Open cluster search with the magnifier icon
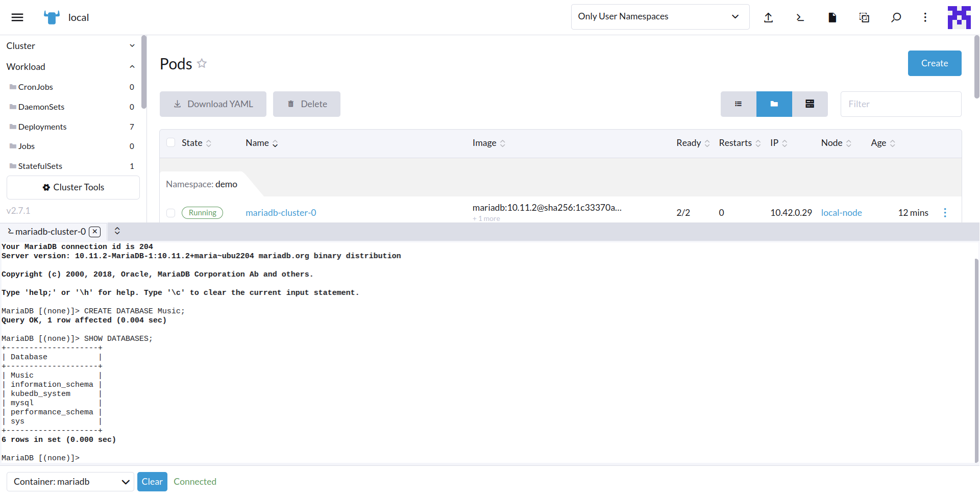Screen dimensions: 980x497 pyautogui.click(x=896, y=17)
